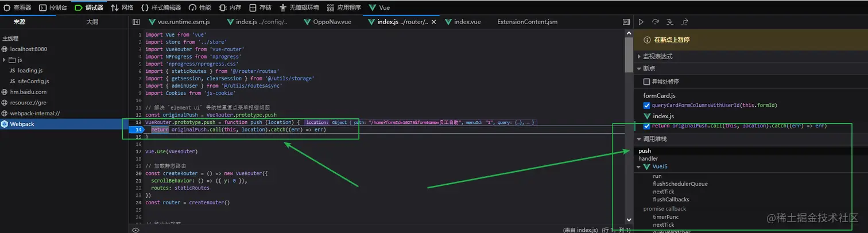The width and height of the screenshot is (868, 233).
Task: Open the Vue devtools panel
Action: click(x=379, y=7)
